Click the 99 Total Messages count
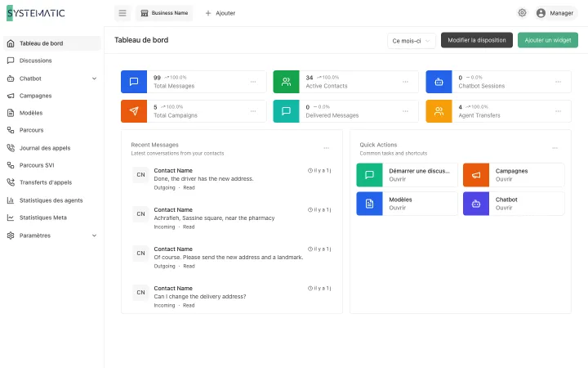 coord(157,78)
